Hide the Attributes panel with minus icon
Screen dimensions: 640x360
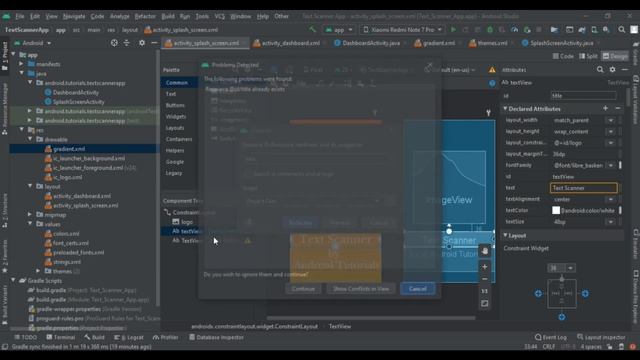(x=624, y=70)
